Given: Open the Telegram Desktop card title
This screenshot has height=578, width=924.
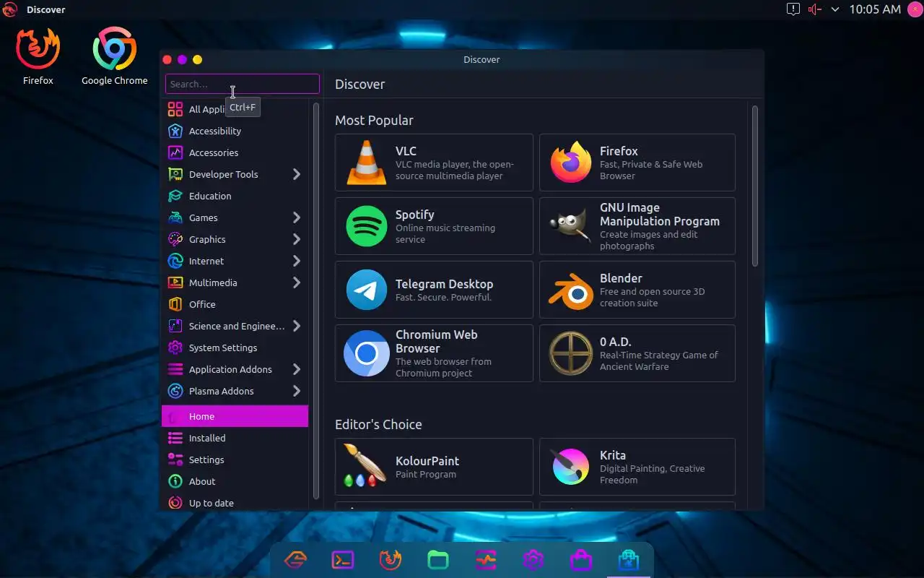Looking at the screenshot, I should pos(445,284).
